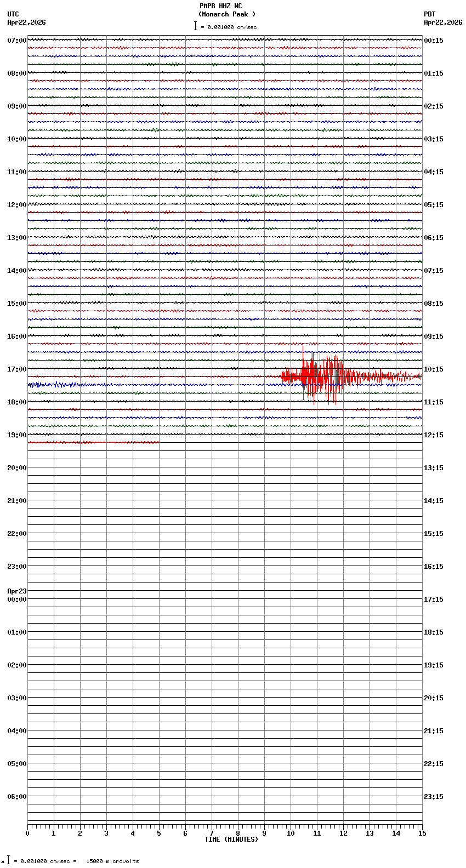
Task: Click the 22:00 UTC time label
Action: tap(17, 534)
